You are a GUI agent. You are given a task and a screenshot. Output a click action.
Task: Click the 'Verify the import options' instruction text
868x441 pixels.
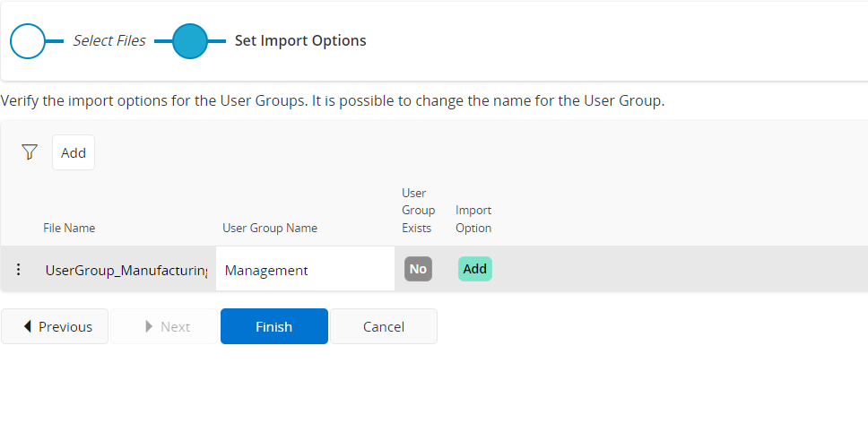tap(332, 100)
